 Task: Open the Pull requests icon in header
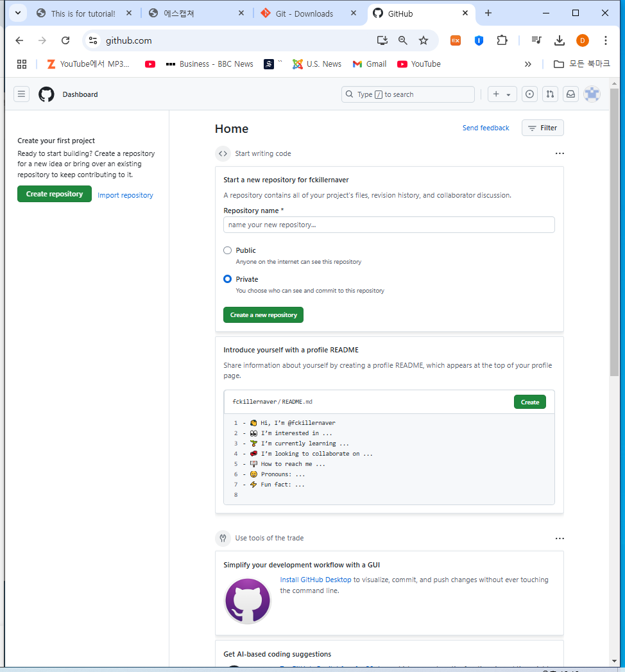pyautogui.click(x=550, y=94)
